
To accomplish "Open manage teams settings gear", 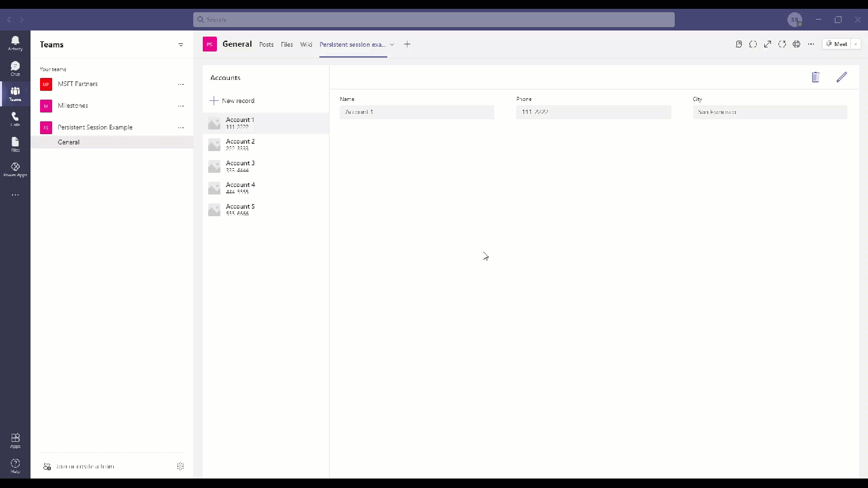I will click(x=180, y=466).
